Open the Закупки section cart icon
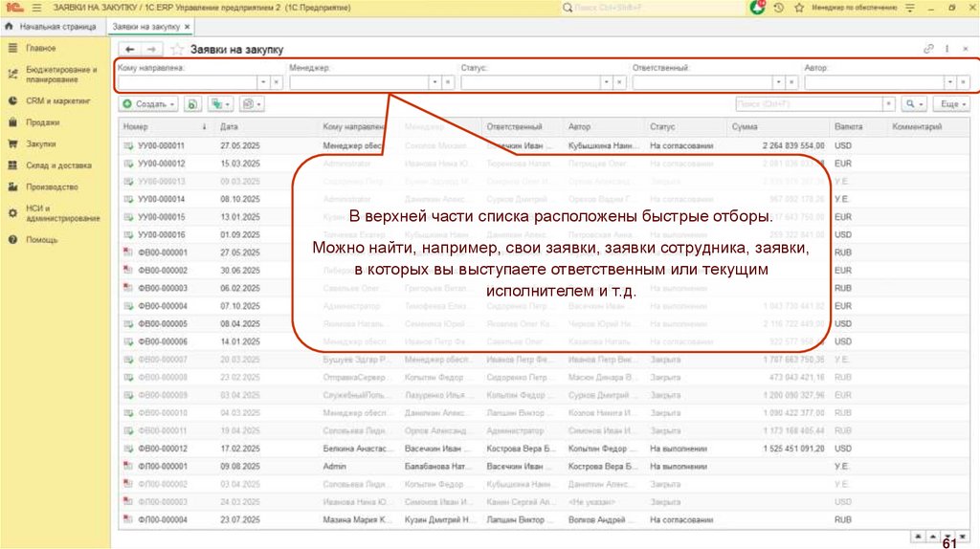980x549 pixels. (x=12, y=143)
